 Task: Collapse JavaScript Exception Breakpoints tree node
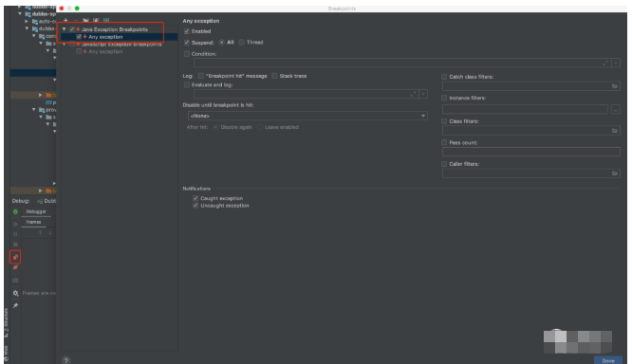[x=65, y=45]
